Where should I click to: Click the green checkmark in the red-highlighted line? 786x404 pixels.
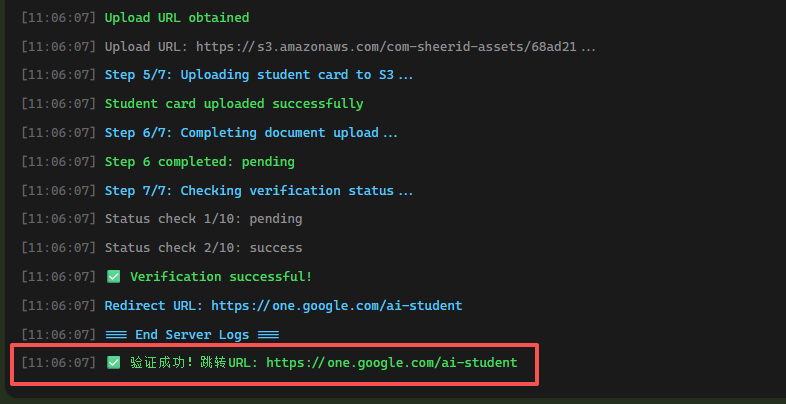[x=113, y=363]
